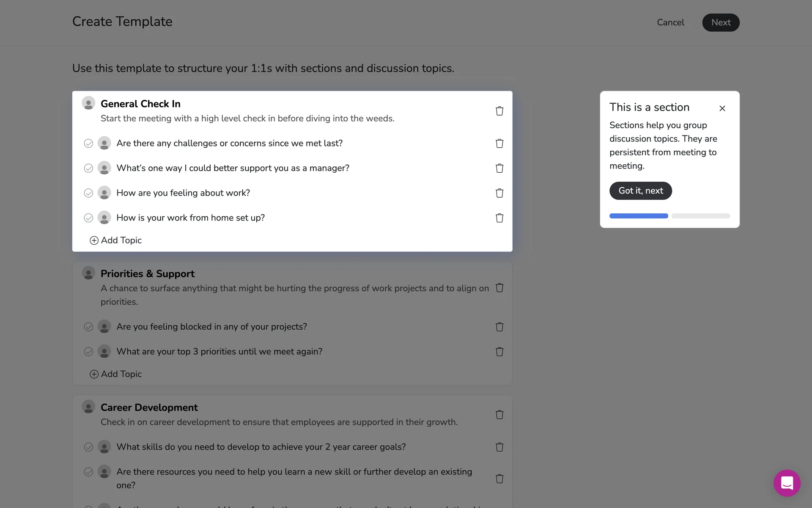Delete the 'top 3 priorities' topic
Image resolution: width=812 pixels, height=508 pixels.
pyautogui.click(x=499, y=352)
